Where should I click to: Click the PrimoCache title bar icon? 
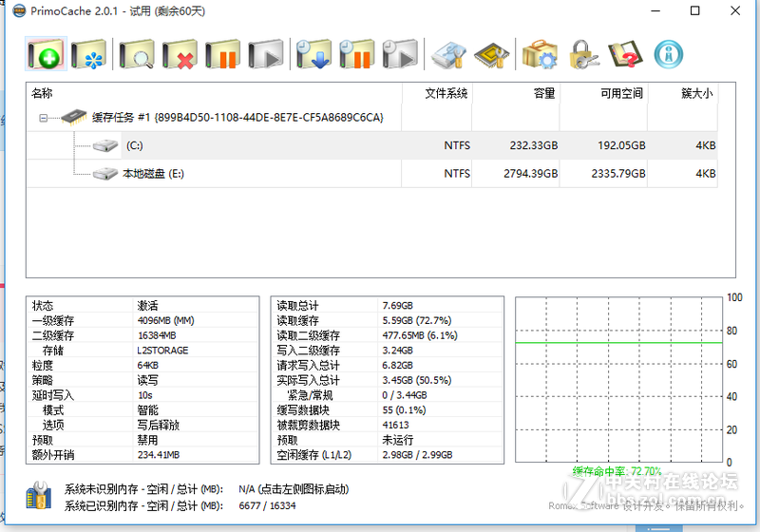(x=19, y=10)
